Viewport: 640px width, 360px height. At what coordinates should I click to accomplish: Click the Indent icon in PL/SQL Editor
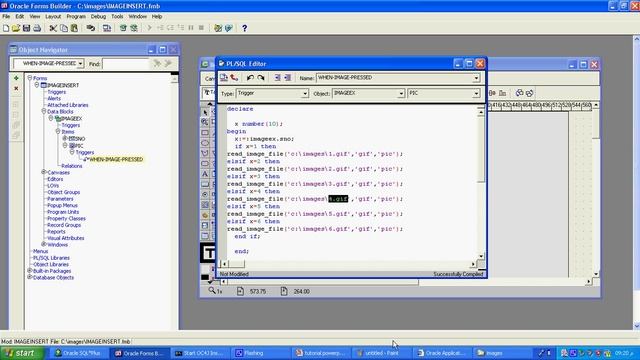pyautogui.click(x=277, y=78)
